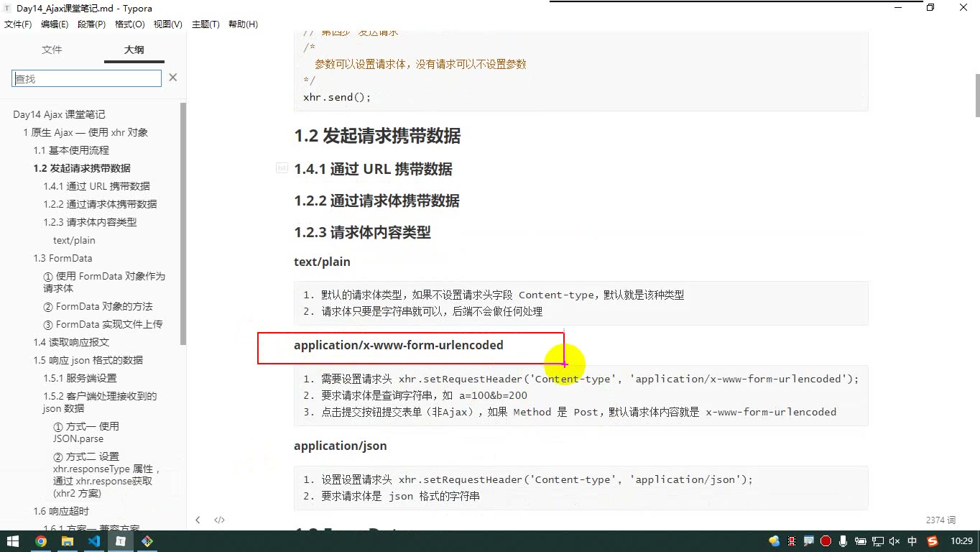Click document heading 1.2.2 通过请求体携带数据
The width and height of the screenshot is (980, 552).
376,201
